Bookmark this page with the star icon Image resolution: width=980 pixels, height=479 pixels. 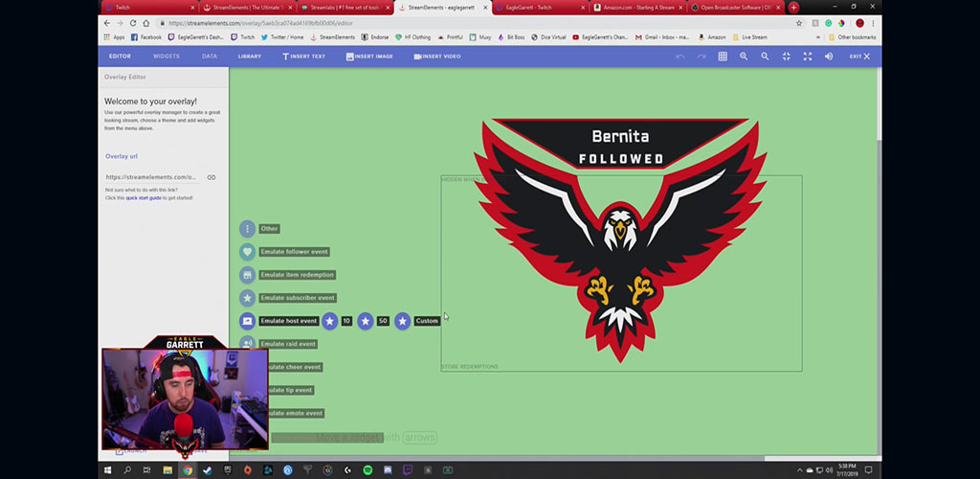[799, 23]
